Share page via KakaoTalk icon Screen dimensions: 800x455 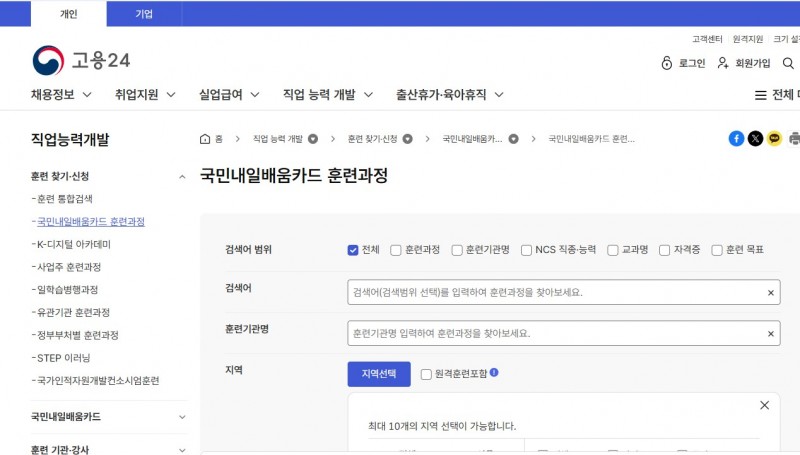[x=774, y=139]
